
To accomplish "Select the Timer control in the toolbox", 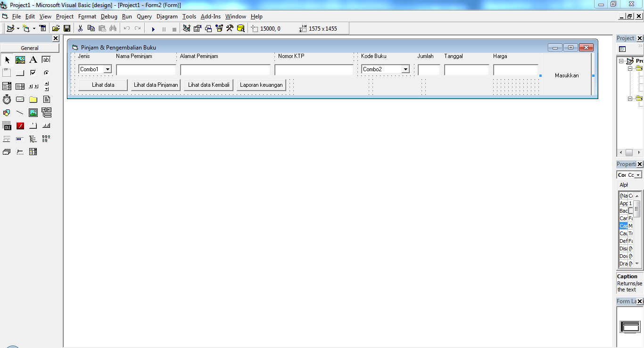I will point(7,99).
